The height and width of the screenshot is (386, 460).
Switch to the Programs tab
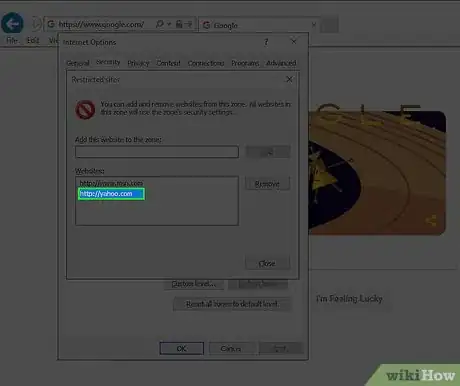245,63
